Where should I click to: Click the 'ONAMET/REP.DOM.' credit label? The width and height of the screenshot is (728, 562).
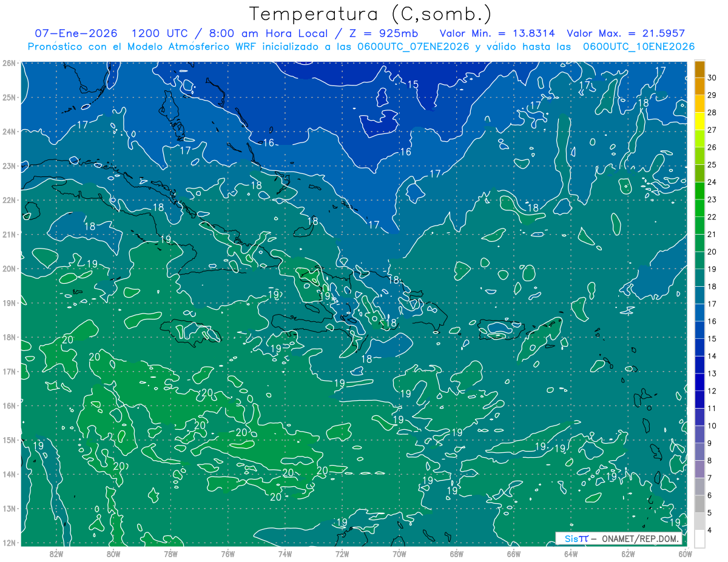639,538
